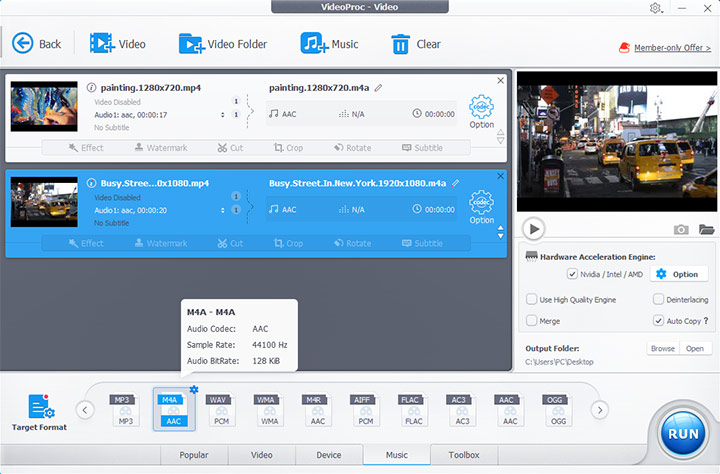Open Crop tool for painting item
Viewport: 720px width, 474px height.
288,148
